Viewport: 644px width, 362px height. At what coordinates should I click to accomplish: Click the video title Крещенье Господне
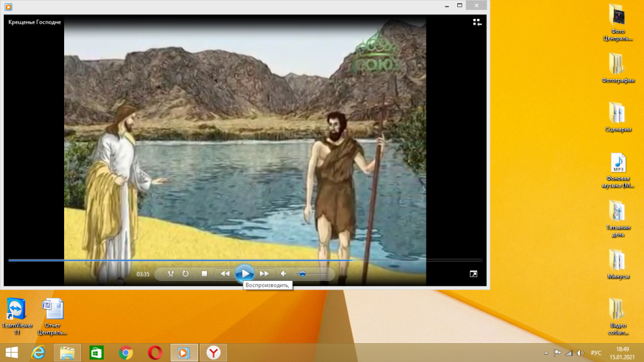pos(35,22)
